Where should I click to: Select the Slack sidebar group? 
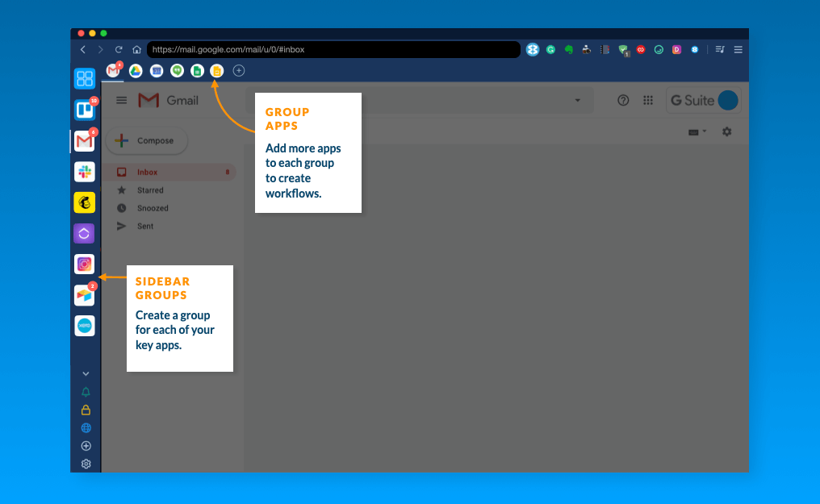click(85, 172)
